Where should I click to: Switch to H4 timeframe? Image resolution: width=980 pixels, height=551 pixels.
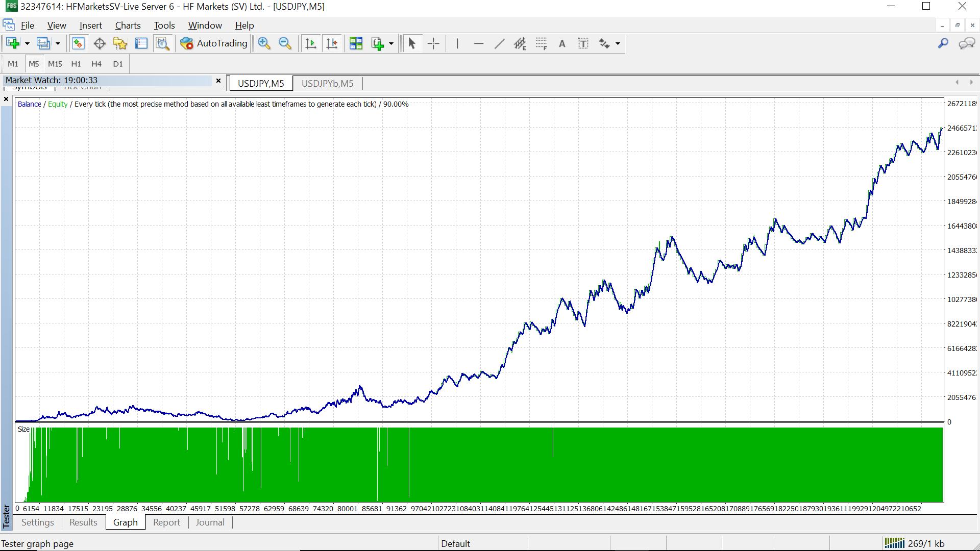96,64
